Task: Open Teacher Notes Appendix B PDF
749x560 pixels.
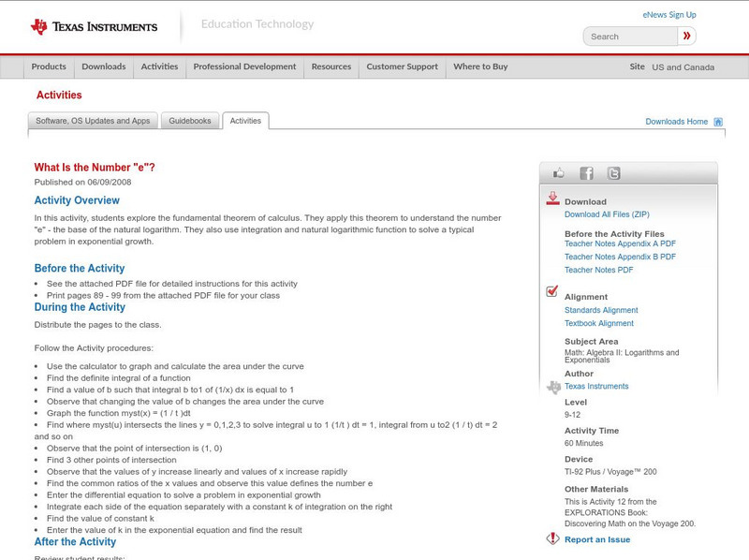Action: (x=620, y=257)
